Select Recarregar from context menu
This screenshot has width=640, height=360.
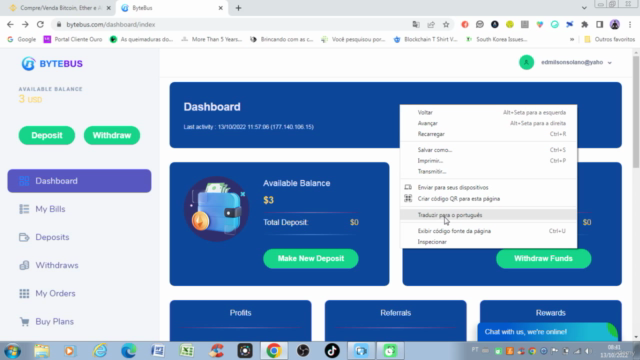pyautogui.click(x=489, y=134)
